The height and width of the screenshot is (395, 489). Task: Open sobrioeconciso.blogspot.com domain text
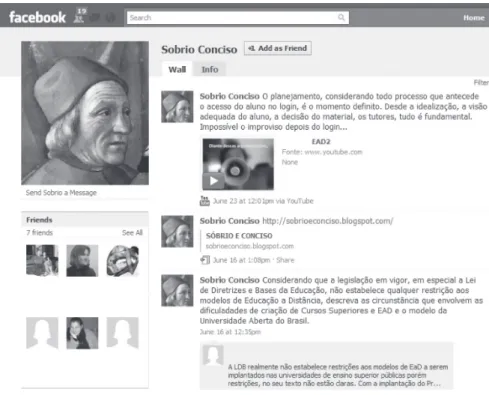click(250, 246)
